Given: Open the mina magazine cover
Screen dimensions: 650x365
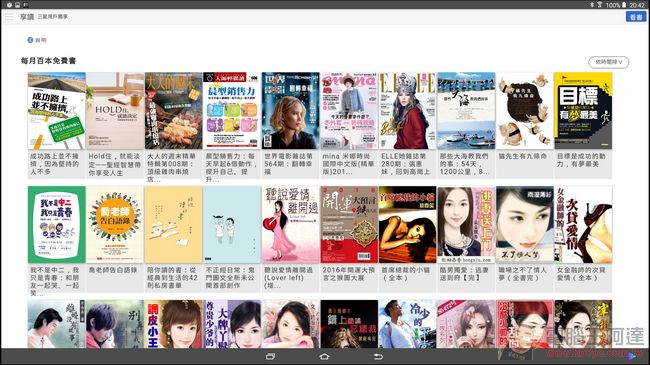Looking at the screenshot, I should (349, 111).
